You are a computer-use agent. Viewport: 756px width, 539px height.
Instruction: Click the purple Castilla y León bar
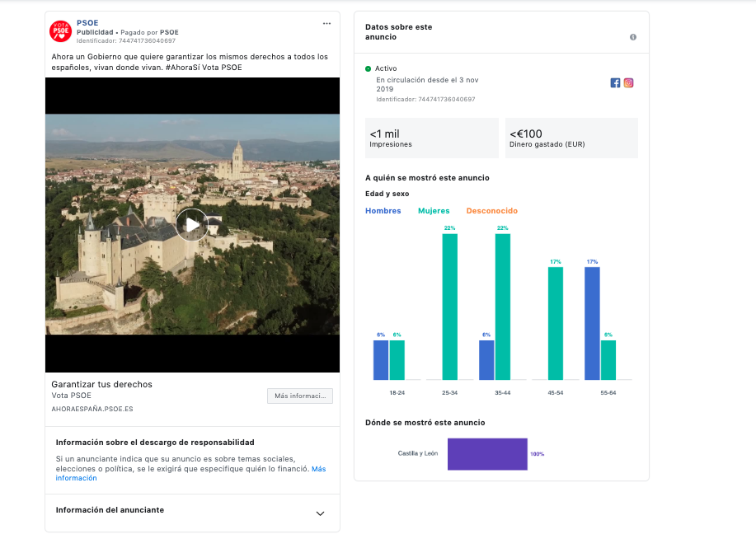pos(487,454)
